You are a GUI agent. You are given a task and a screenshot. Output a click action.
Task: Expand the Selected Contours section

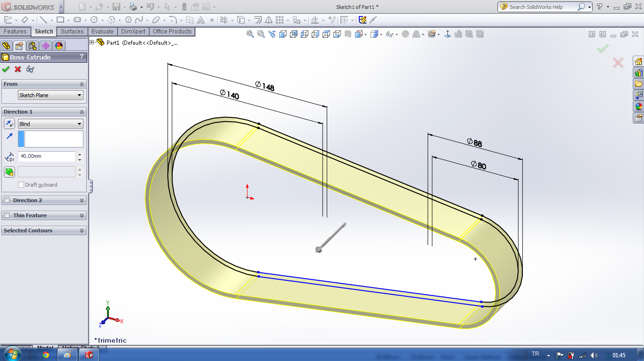click(x=82, y=230)
